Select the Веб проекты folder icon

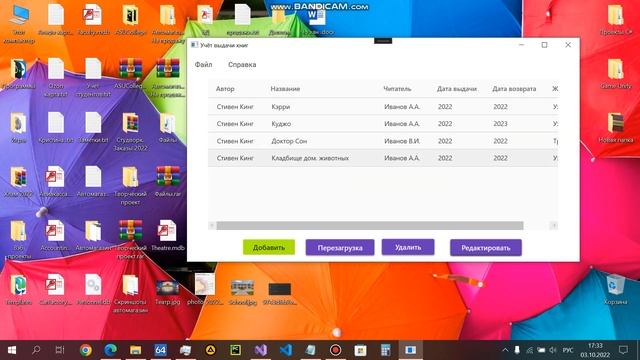click(18, 240)
